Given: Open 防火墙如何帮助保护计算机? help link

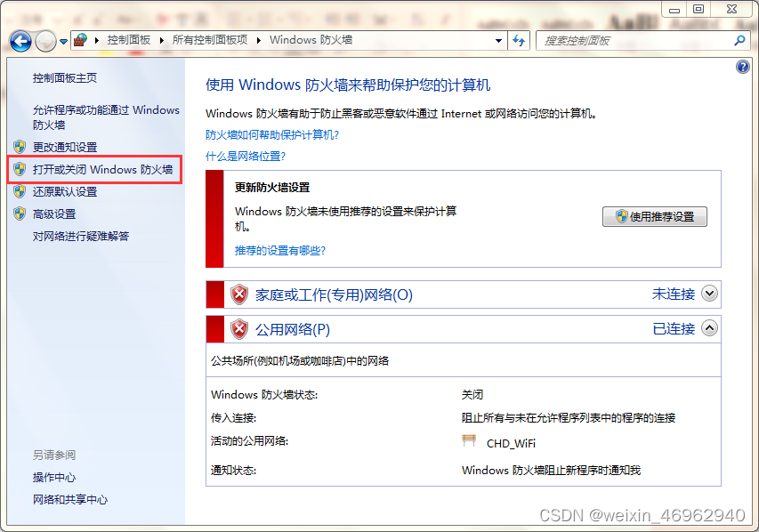Looking at the screenshot, I should (x=272, y=134).
